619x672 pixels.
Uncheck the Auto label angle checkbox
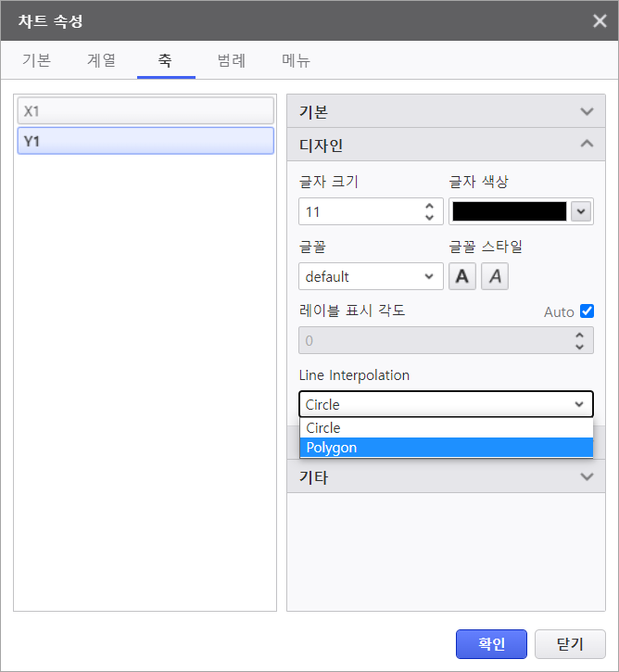tap(586, 311)
